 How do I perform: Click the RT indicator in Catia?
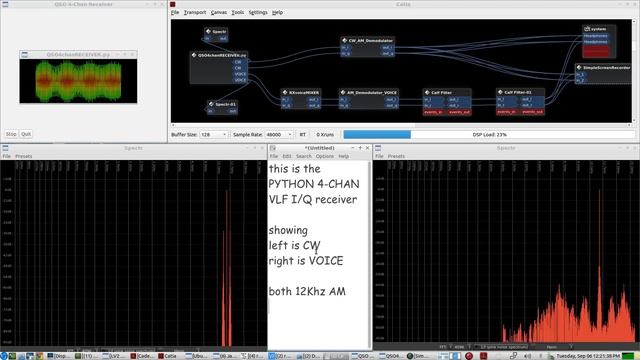pyautogui.click(x=302, y=134)
